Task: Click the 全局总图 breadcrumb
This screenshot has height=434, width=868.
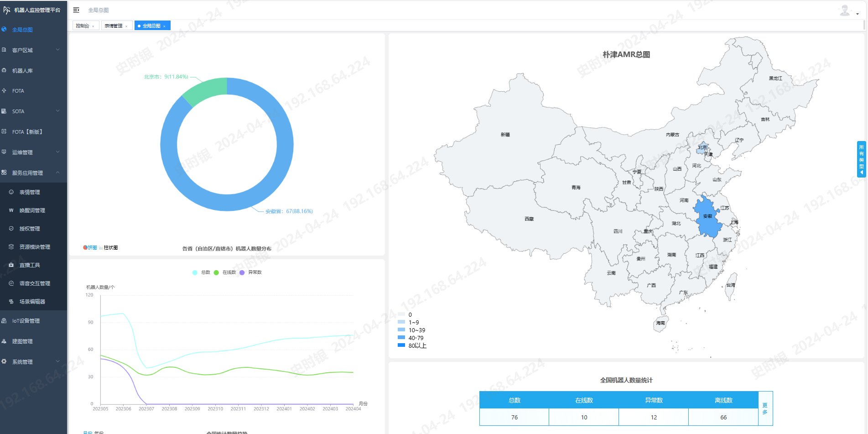Action: click(x=99, y=10)
